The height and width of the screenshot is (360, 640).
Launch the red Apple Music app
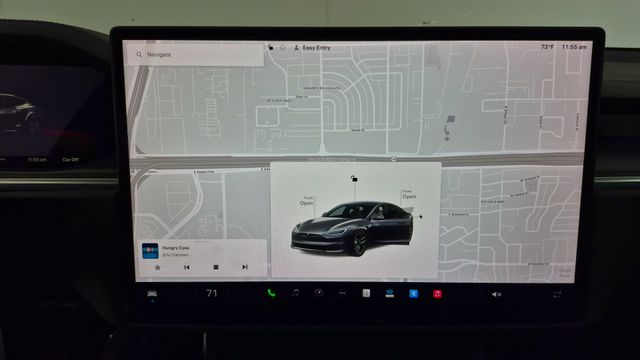tap(437, 294)
